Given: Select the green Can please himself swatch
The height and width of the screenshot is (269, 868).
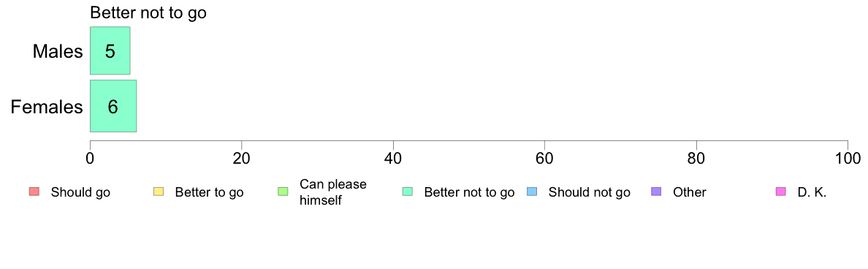Looking at the screenshot, I should 282,192.
